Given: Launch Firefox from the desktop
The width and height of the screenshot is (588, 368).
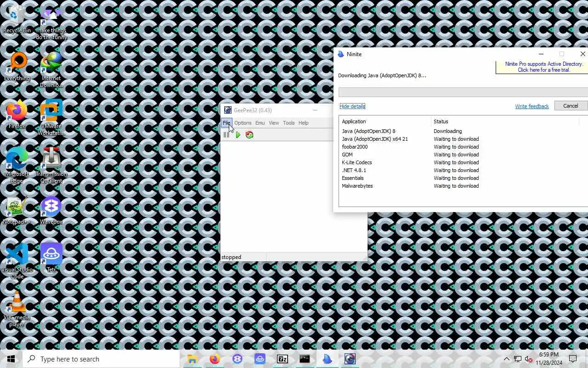Looking at the screenshot, I should point(17,115).
